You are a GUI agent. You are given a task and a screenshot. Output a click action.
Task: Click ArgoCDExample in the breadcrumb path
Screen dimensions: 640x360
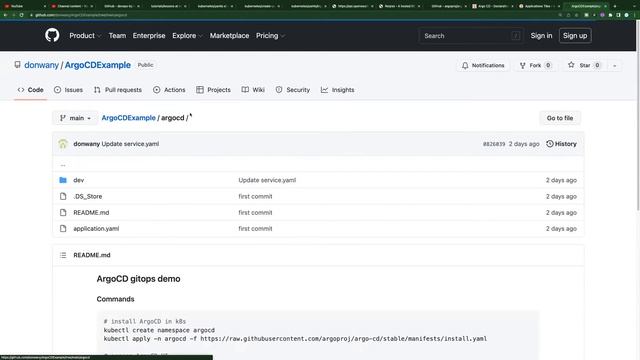[129, 118]
